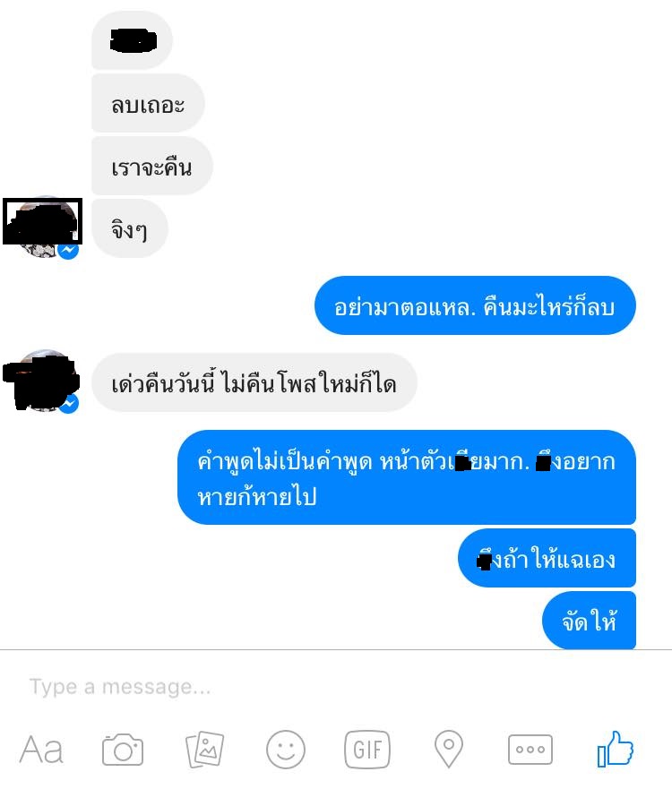Image resolution: width=672 pixels, height=789 pixels.
Task: Open the GIF picker
Action: point(367,750)
